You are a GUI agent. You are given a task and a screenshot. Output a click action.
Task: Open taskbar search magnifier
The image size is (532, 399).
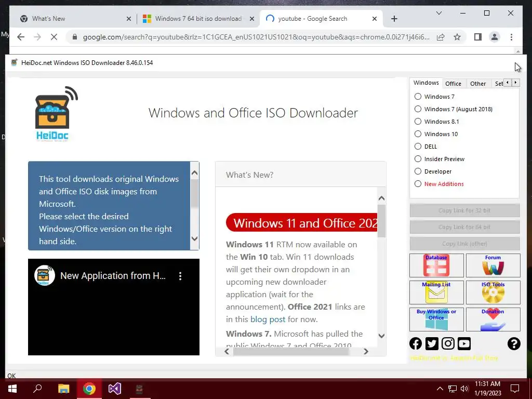point(37,389)
